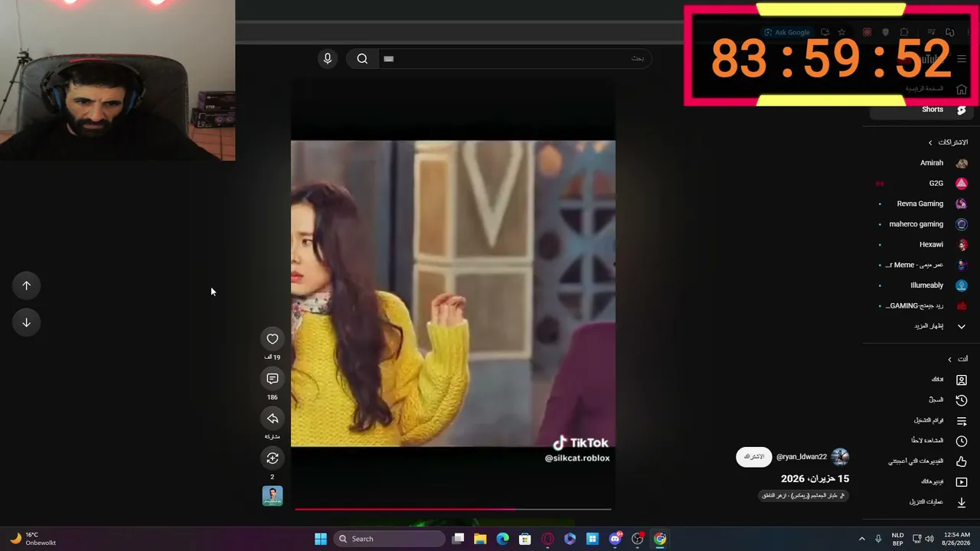The width and height of the screenshot is (980, 551).
Task: Open the Amirah channel subscription
Action: 921,163
